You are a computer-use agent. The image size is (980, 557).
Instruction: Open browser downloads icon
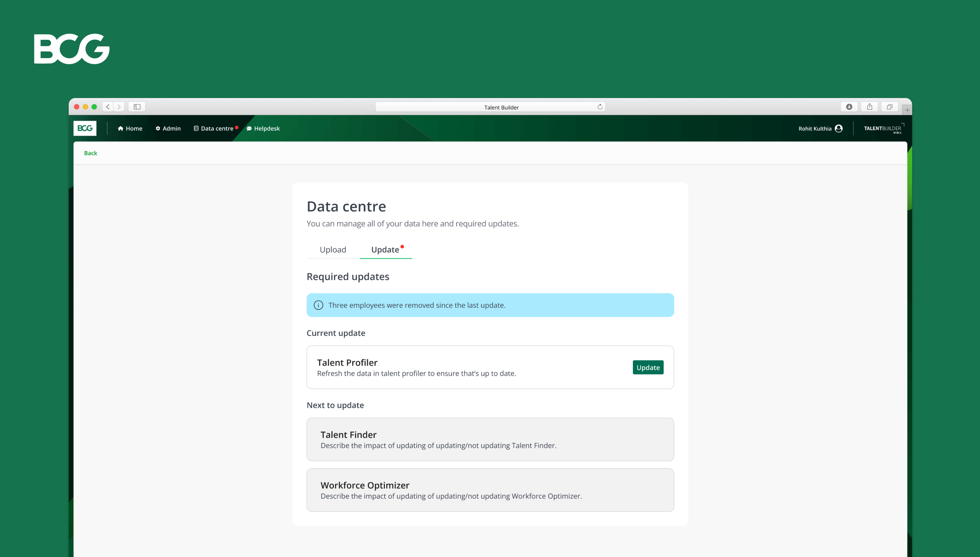click(x=849, y=107)
